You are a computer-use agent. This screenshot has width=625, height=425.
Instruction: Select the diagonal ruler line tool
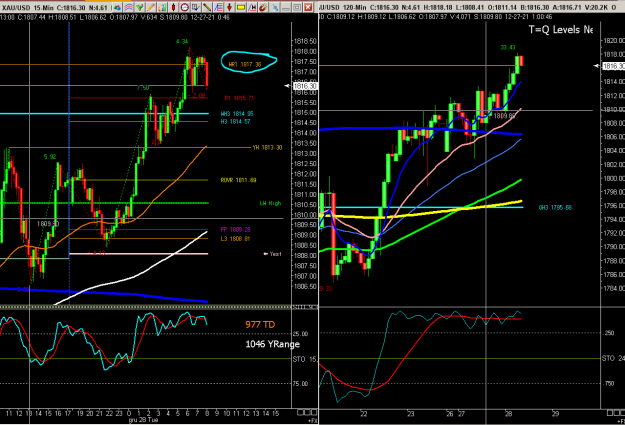point(207,7)
